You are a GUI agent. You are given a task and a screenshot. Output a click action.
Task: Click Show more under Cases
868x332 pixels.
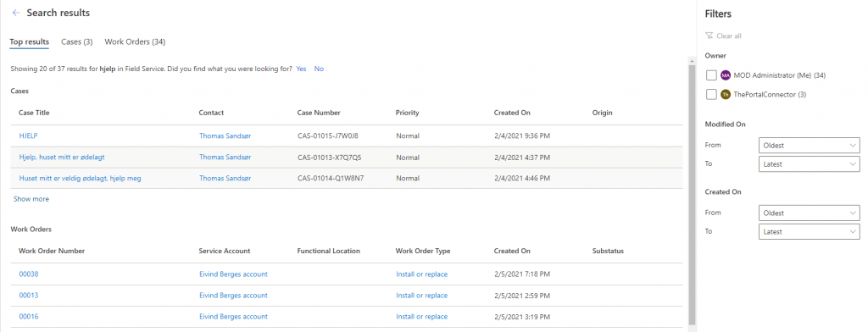click(x=31, y=199)
